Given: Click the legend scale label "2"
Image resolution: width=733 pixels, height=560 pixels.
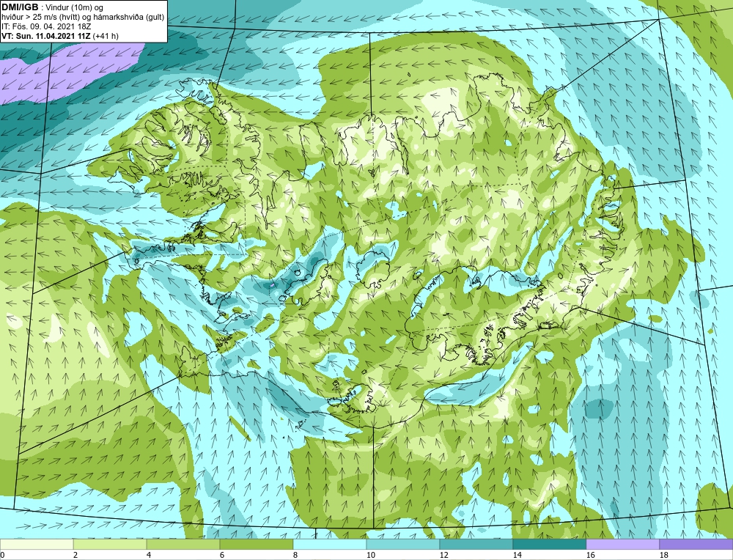Looking at the screenshot, I should [x=75, y=555].
